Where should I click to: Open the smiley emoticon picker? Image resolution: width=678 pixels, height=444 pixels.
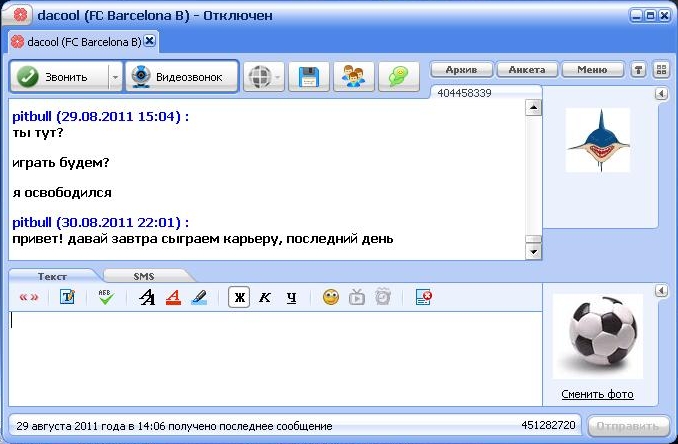coord(331,297)
